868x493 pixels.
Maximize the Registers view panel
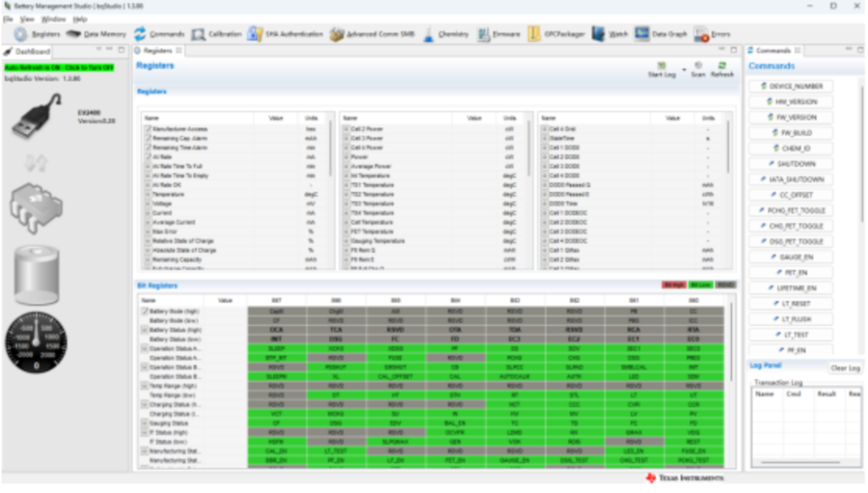point(734,51)
